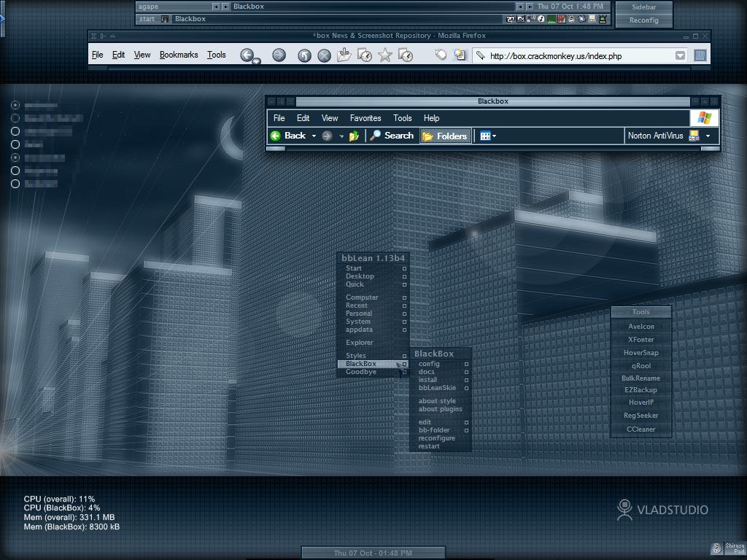Click the Reconfig button
Image resolution: width=747 pixels, height=560 pixels.
643,20
